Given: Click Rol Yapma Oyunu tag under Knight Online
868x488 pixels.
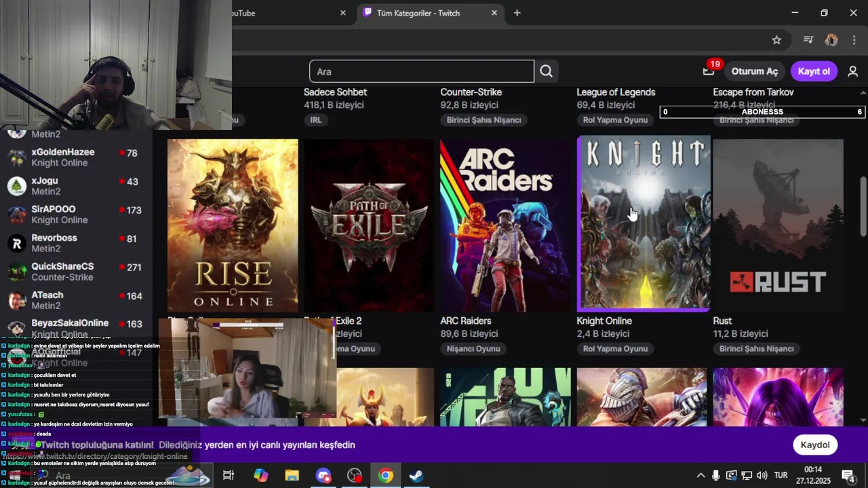Looking at the screenshot, I should click(x=616, y=348).
